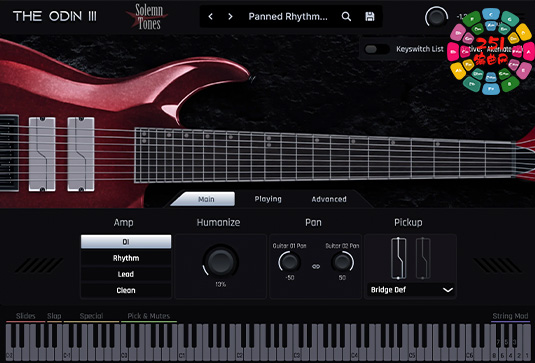
Task: Save preset with the floppy disk icon
Action: [370, 16]
